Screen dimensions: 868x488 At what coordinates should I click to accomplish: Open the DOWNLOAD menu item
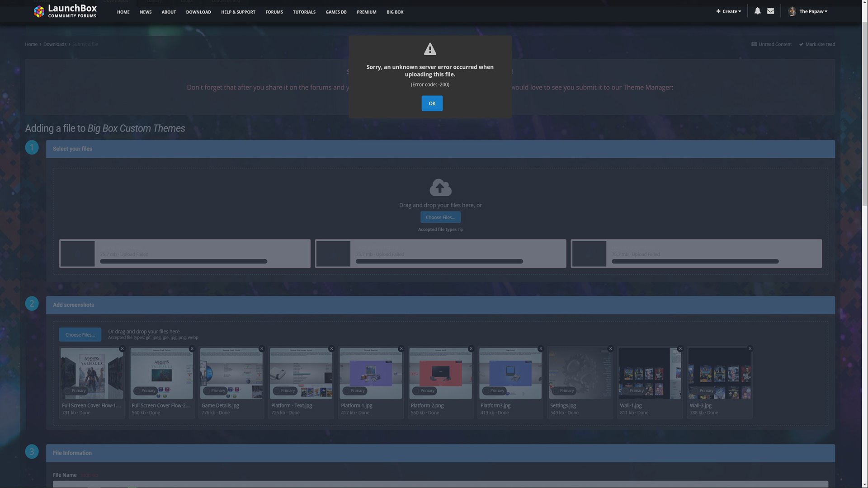coord(198,12)
